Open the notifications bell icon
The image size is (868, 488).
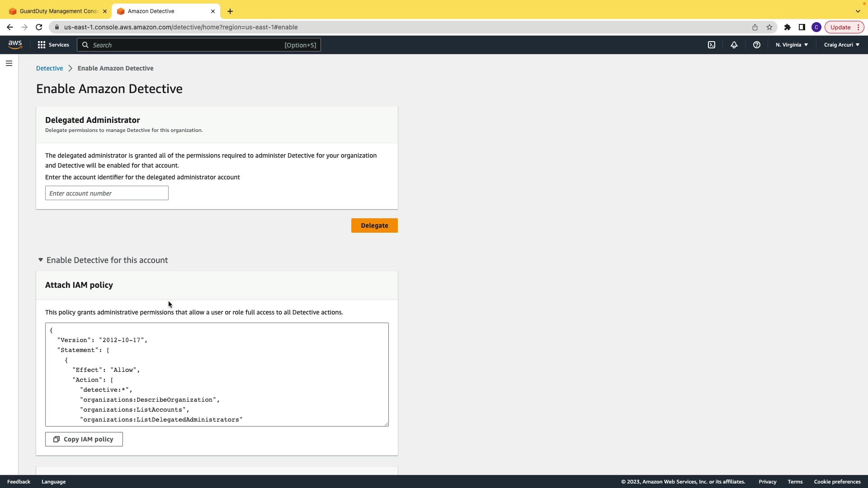click(x=734, y=45)
